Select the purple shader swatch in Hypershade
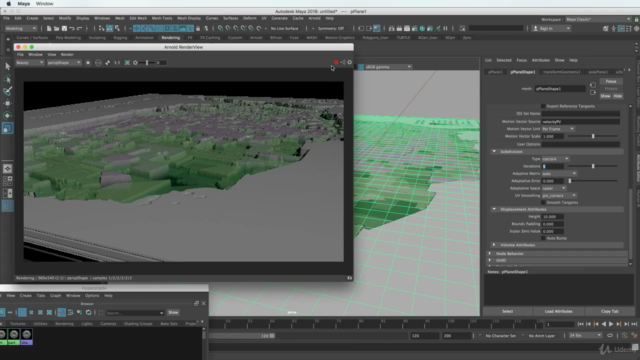640x360 pixels. pyautogui.click(x=27, y=337)
